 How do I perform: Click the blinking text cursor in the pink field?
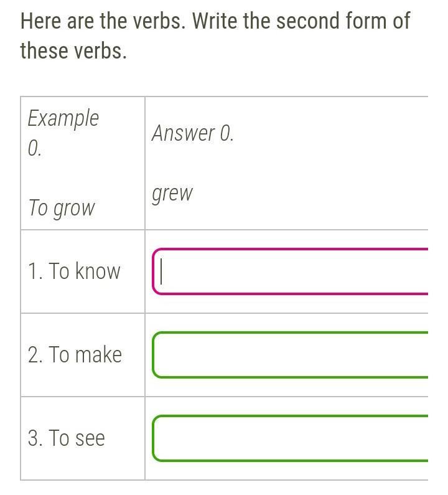click(162, 271)
